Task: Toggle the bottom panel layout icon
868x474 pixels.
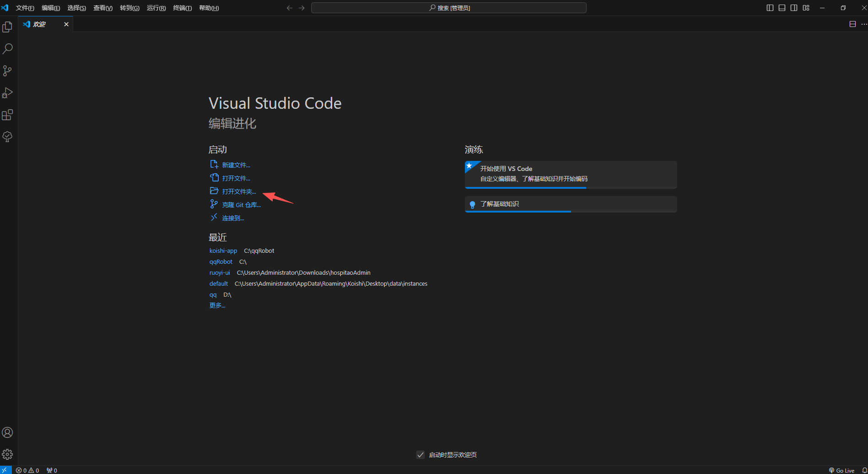Action: [782, 8]
